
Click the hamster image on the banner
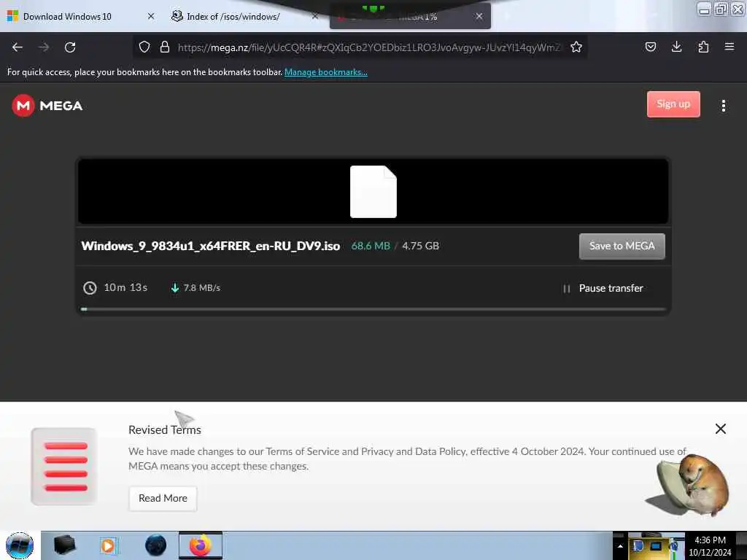689,486
